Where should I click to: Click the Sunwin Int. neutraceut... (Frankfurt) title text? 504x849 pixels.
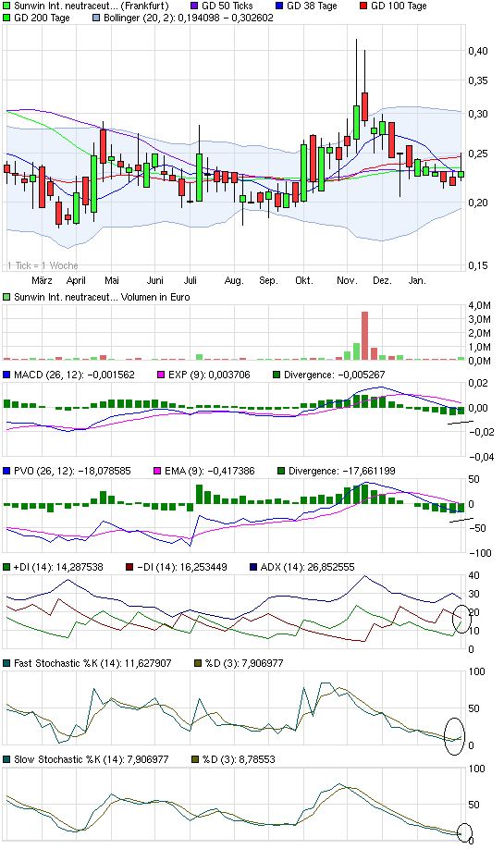coord(91,6)
